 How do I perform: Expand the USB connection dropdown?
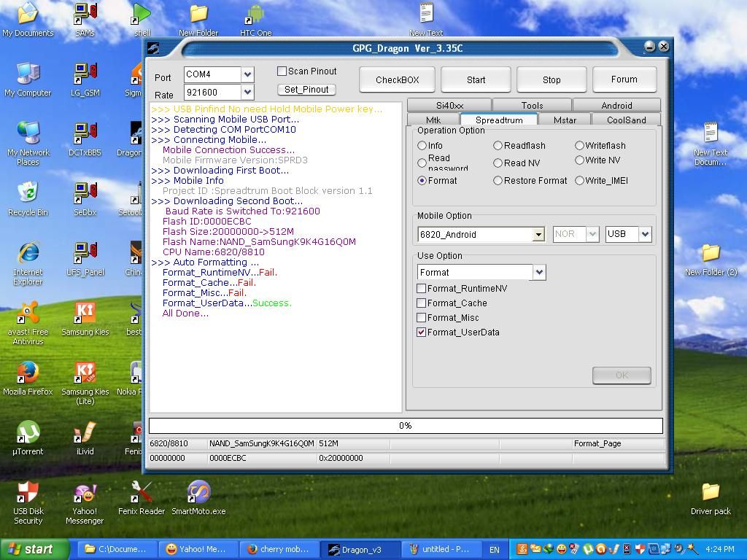[x=645, y=235]
